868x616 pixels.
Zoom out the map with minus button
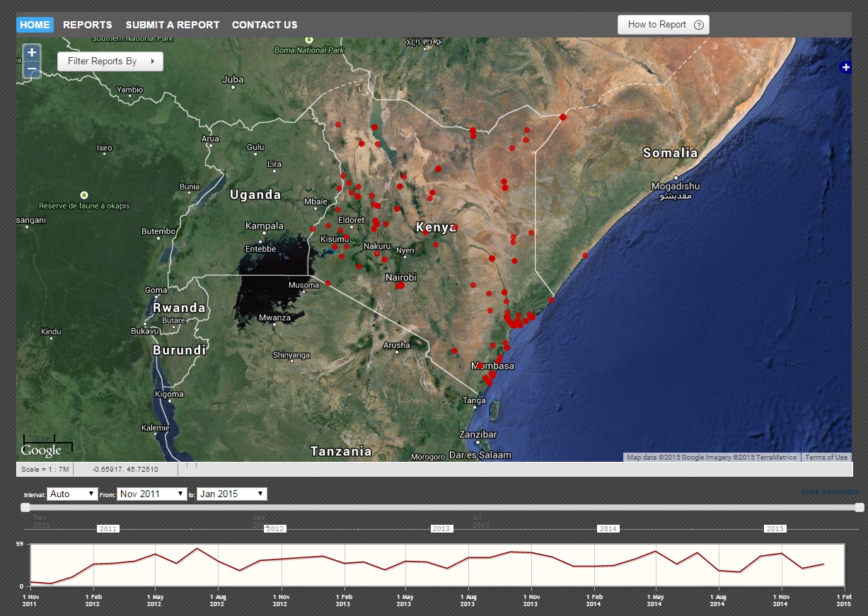pyautogui.click(x=32, y=69)
